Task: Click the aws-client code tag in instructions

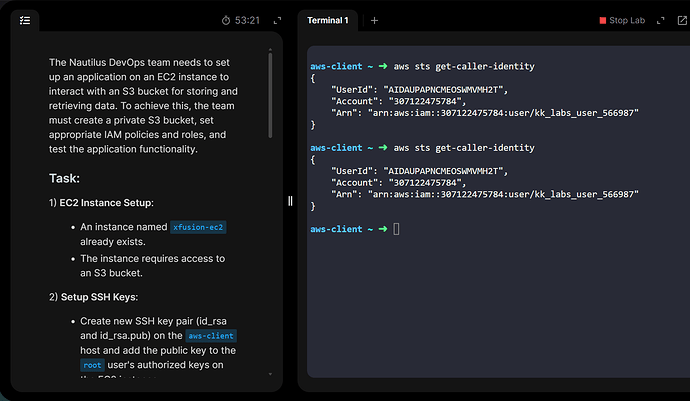Action: [211, 336]
